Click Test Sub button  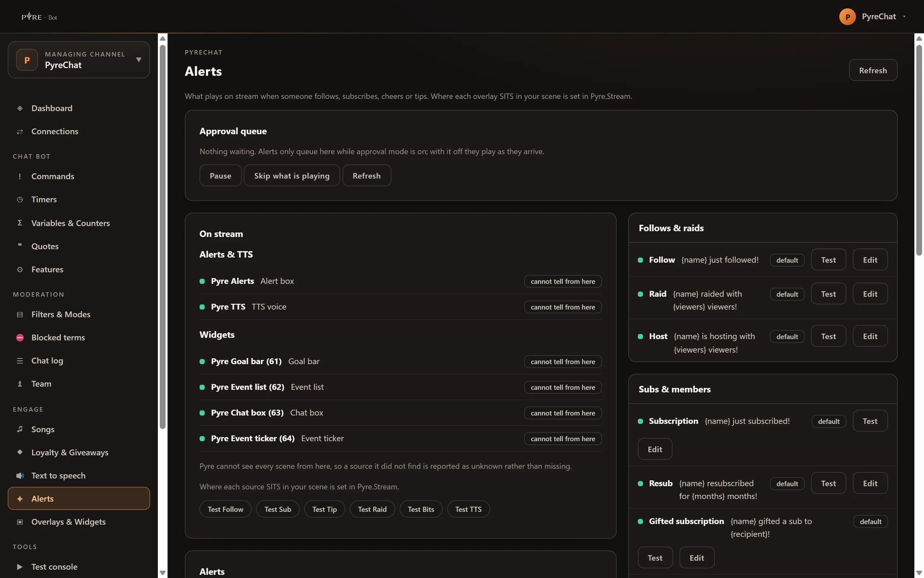[x=278, y=509]
